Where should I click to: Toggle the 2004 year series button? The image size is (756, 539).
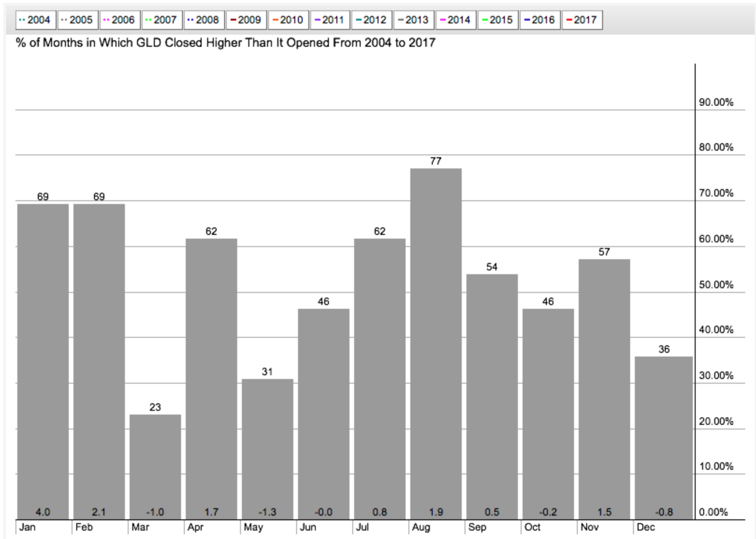pos(36,20)
